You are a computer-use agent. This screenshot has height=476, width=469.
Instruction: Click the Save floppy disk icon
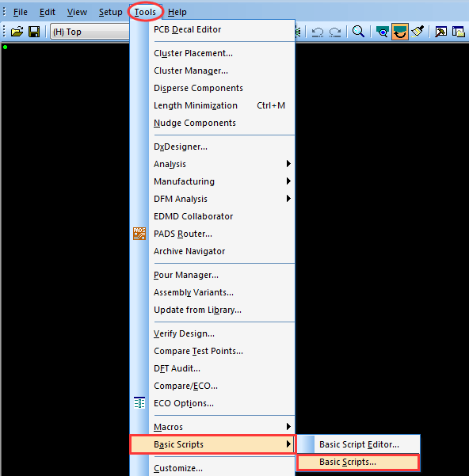(x=34, y=32)
